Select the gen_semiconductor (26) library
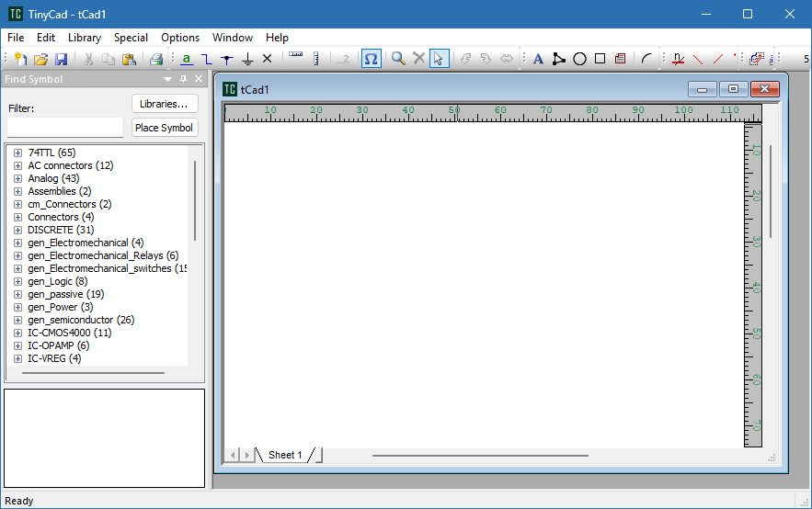812x509 pixels. [x=81, y=321]
